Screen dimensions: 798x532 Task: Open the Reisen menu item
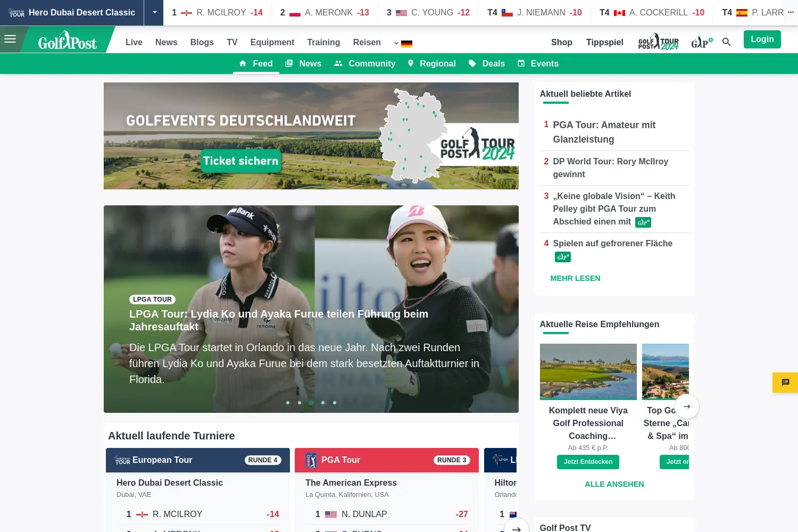(x=367, y=42)
